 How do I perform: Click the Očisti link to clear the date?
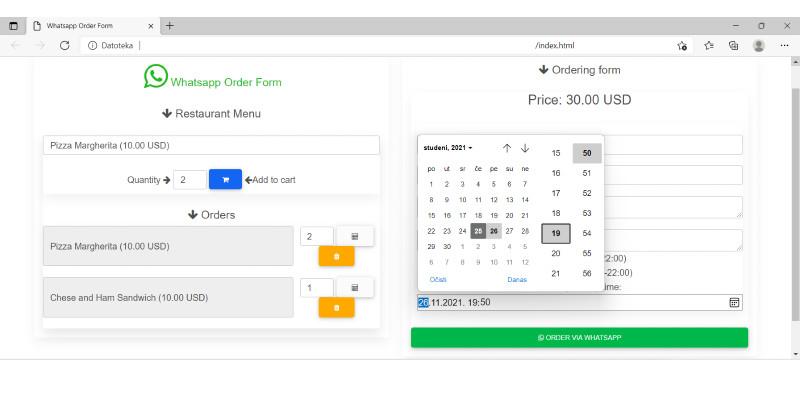point(438,279)
